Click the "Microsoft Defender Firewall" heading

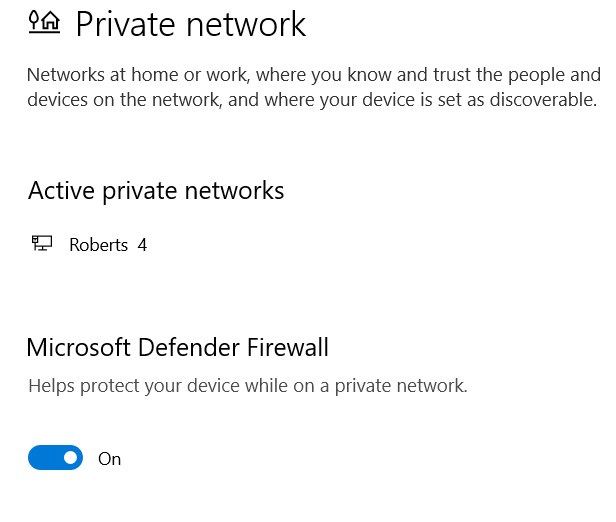click(177, 348)
